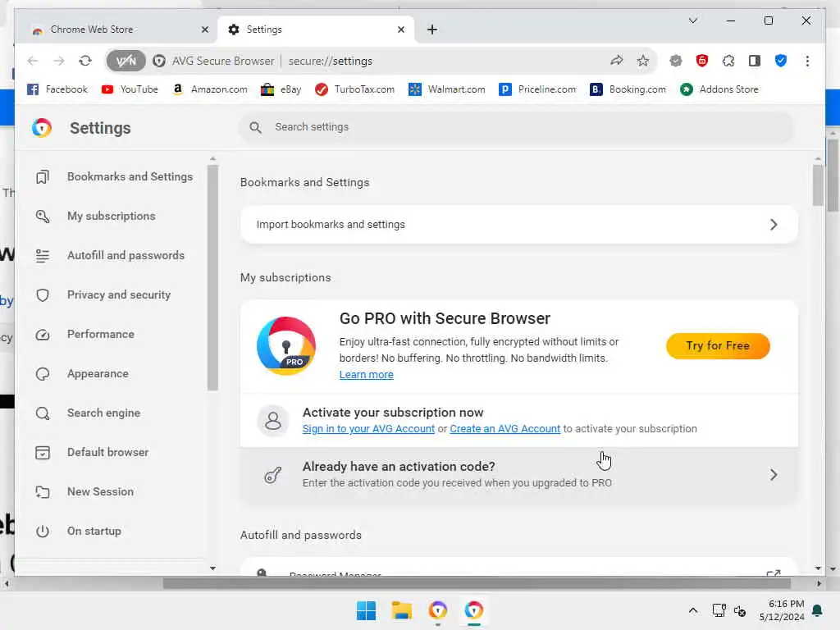Open My subscriptions in sidebar
This screenshot has width=840, height=630.
96,217
